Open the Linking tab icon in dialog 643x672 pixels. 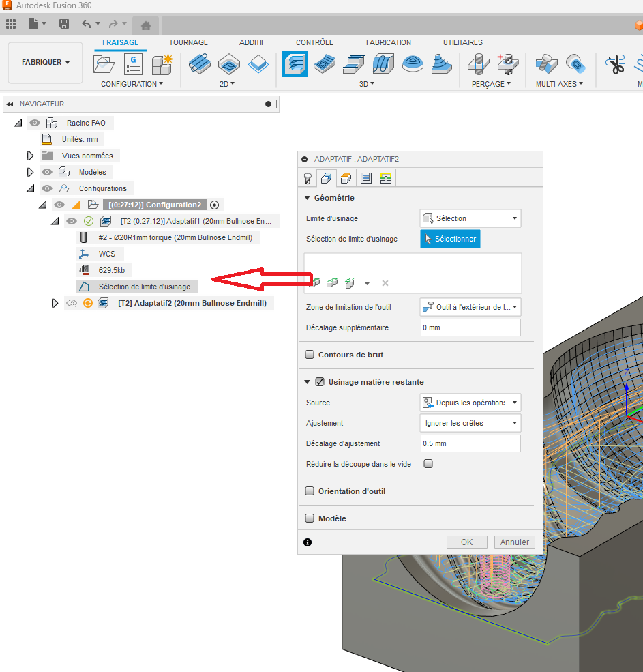[385, 178]
